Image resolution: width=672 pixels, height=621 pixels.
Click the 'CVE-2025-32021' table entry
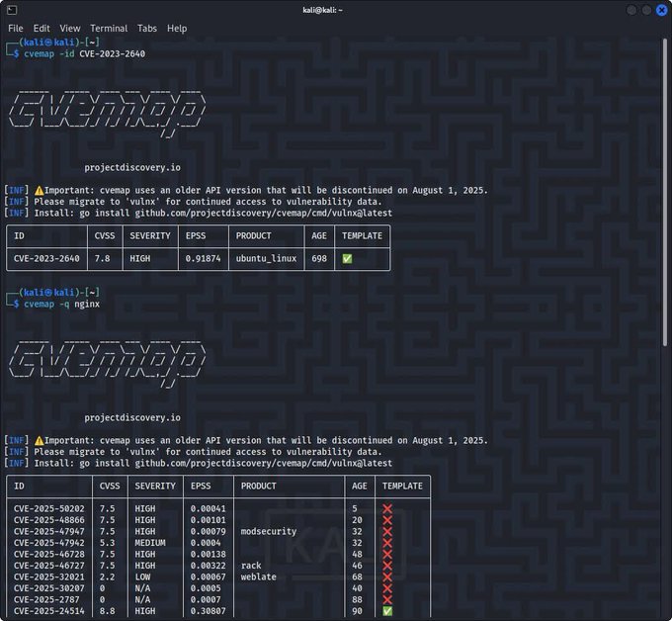49,577
